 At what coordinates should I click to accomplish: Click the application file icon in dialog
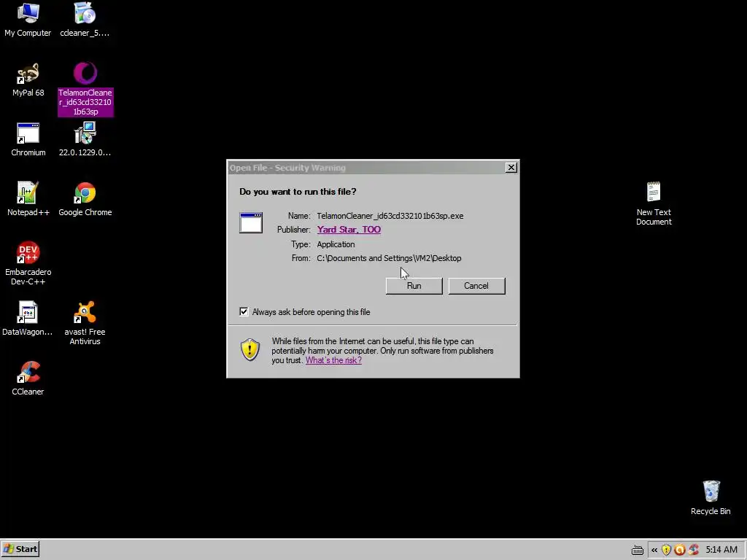coord(251,223)
